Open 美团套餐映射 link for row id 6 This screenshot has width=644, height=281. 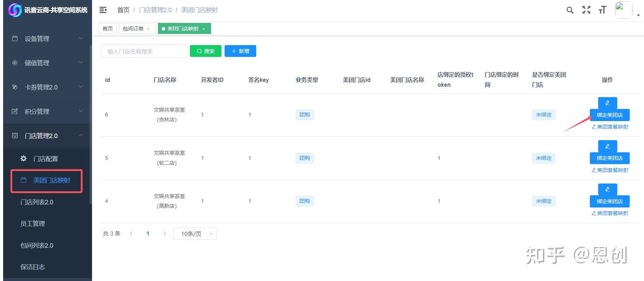(610, 127)
